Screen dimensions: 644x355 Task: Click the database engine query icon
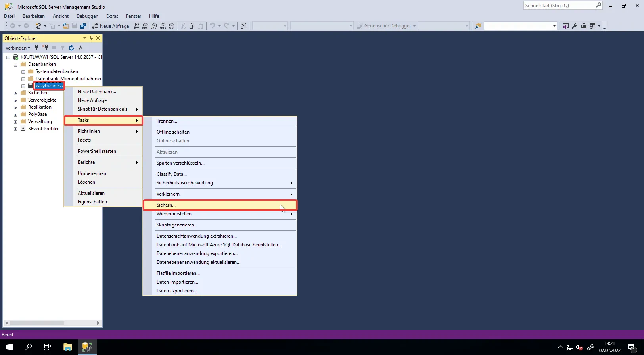pos(136,26)
